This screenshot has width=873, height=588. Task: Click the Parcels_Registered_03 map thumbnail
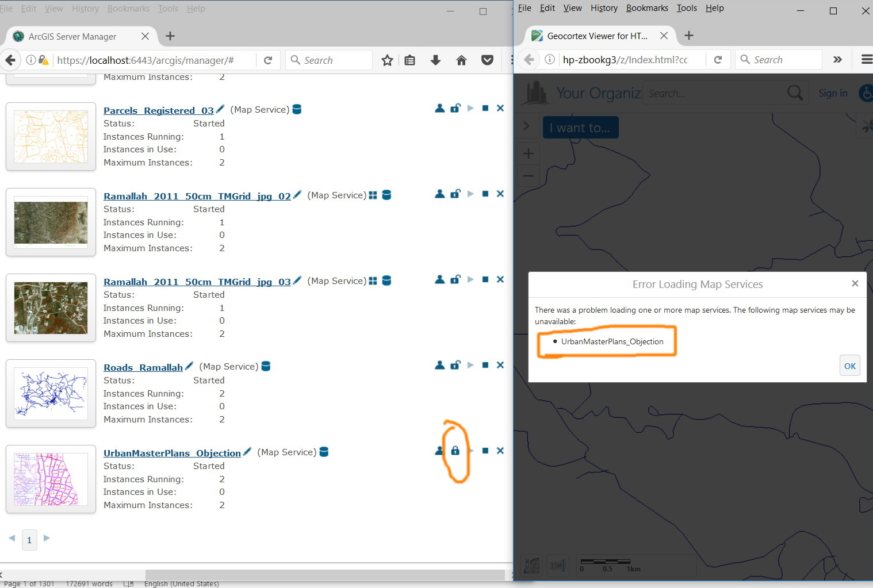(x=51, y=136)
